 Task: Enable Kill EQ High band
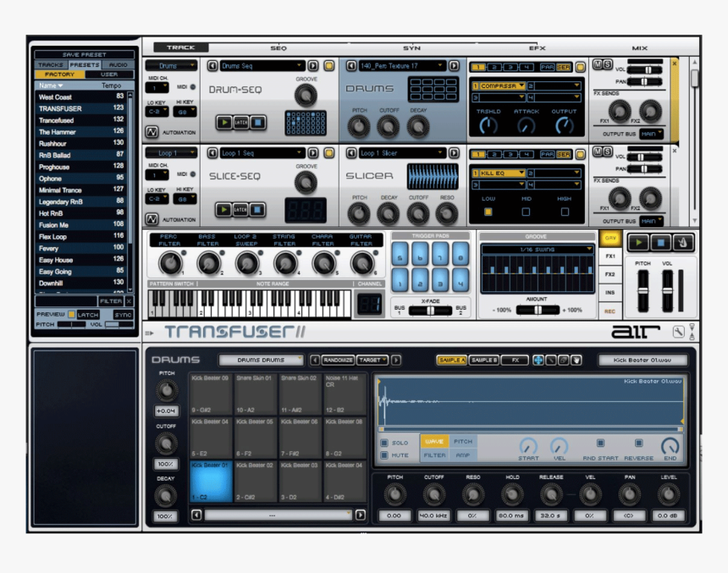565,212
